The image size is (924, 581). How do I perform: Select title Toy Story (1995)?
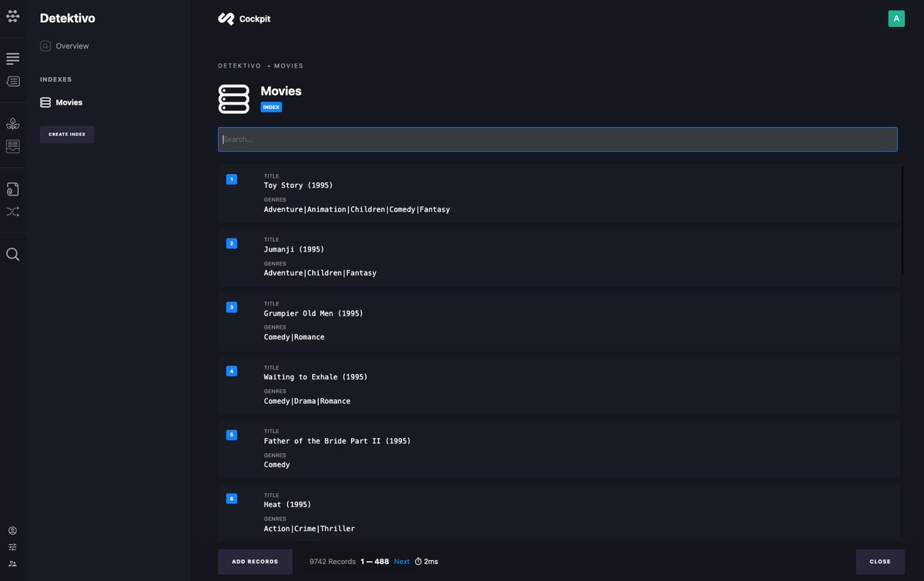point(298,185)
